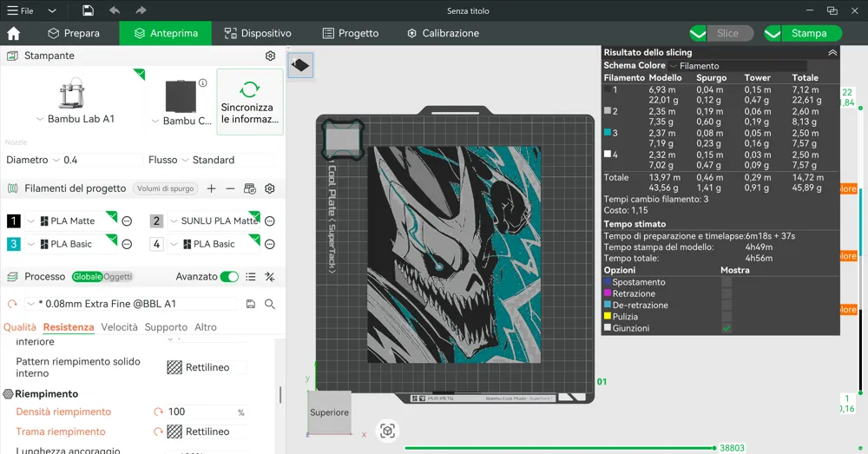The width and height of the screenshot is (868, 454).
Task: Reset the process preset changes icon
Action: coord(12,304)
